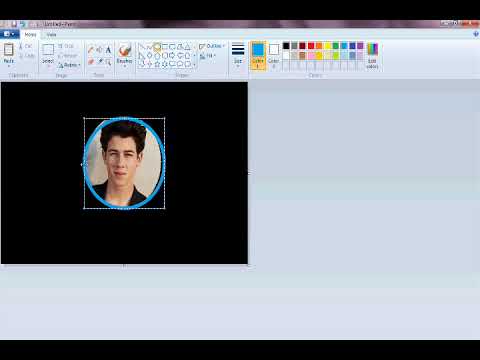480x360 pixels.
Task: Choose the Four-point star shape
Action: [149, 64]
